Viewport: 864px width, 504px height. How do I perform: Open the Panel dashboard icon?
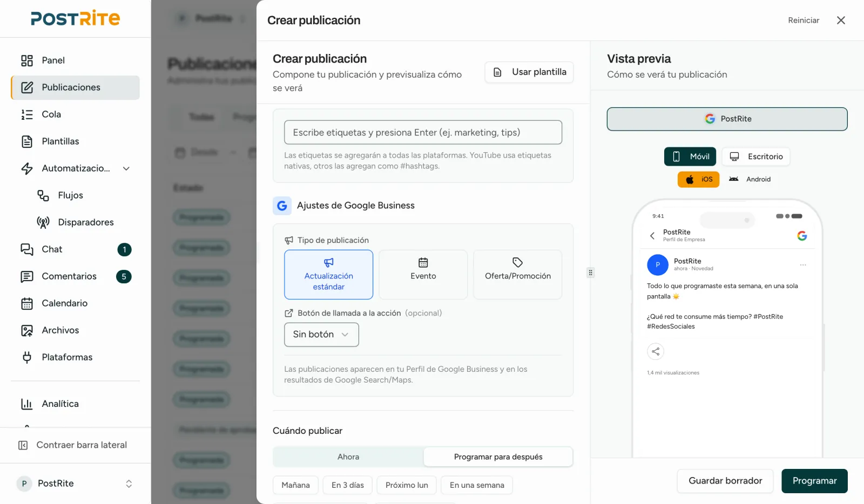point(27,60)
